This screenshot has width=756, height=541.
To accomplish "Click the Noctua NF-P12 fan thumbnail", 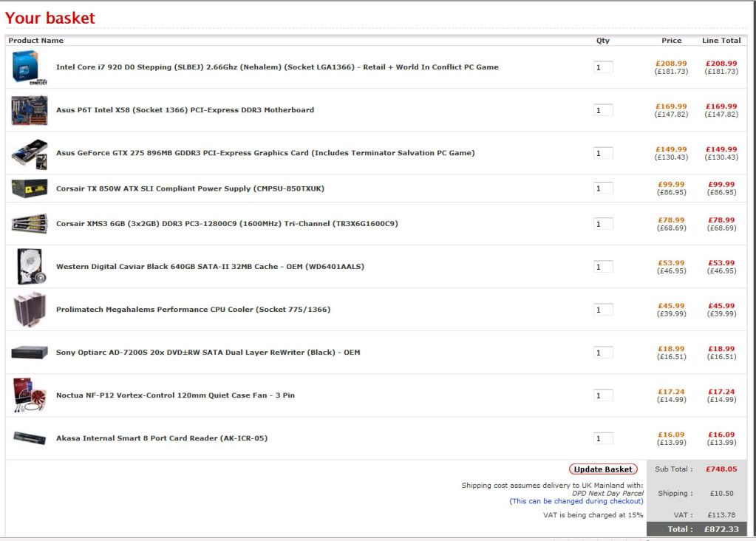I will click(30, 395).
